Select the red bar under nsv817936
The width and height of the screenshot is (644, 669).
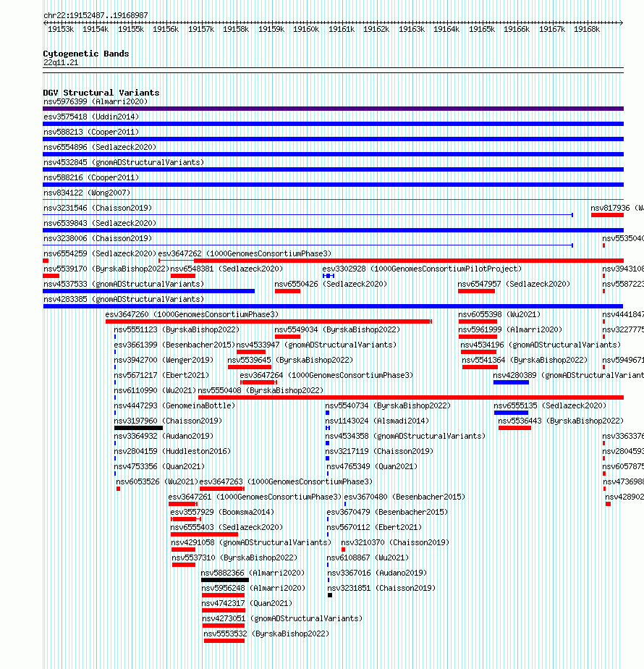point(607,215)
